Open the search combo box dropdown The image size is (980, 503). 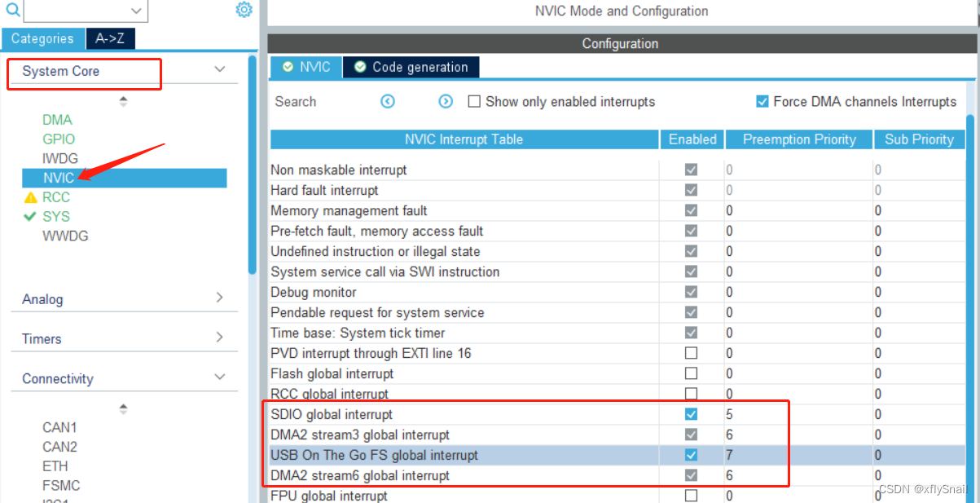coord(138,11)
